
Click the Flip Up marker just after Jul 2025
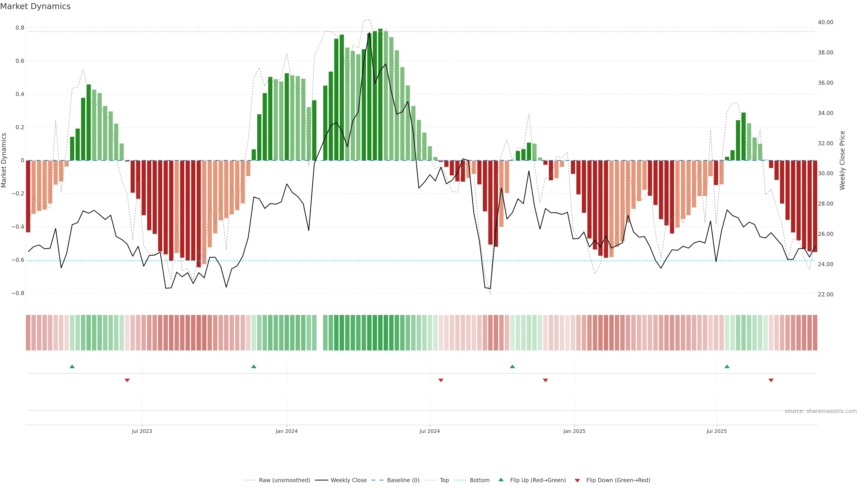tap(727, 366)
